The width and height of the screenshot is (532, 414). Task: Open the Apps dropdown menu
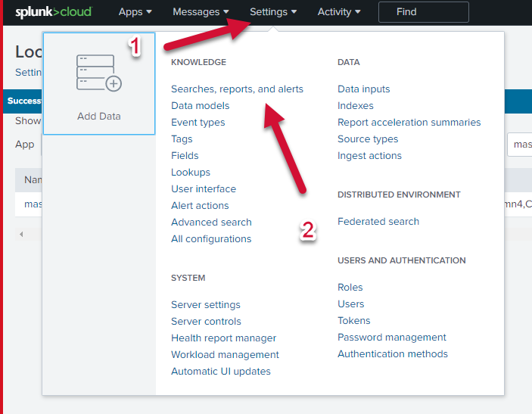[135, 12]
